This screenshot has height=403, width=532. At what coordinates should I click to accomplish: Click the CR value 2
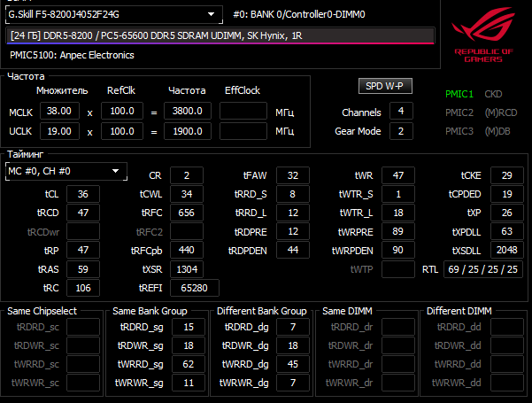187,175
